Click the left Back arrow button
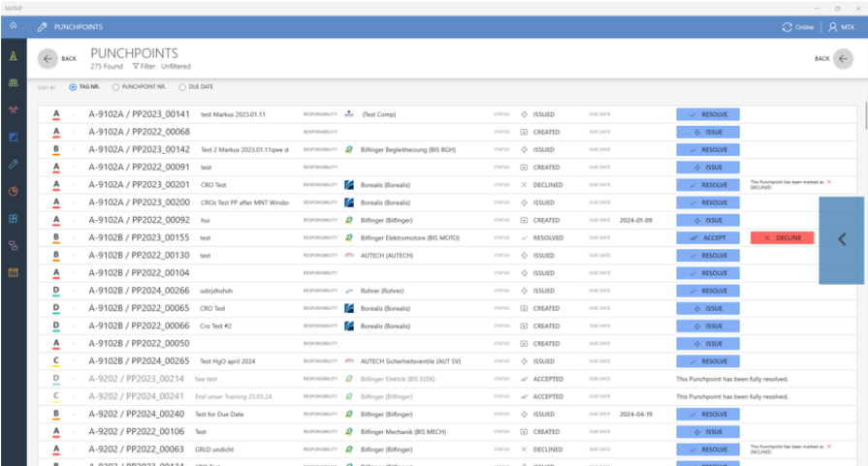This screenshot has width=868, height=466. pos(48,58)
